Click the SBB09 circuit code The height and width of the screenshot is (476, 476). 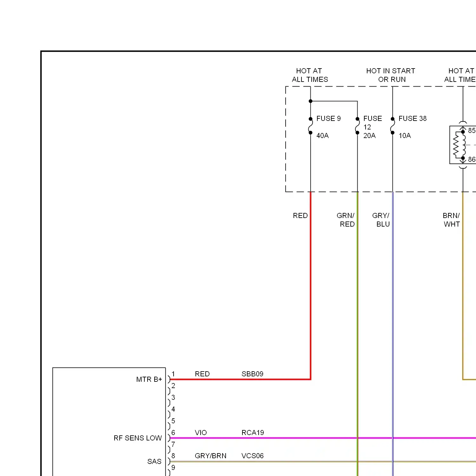[252, 374]
